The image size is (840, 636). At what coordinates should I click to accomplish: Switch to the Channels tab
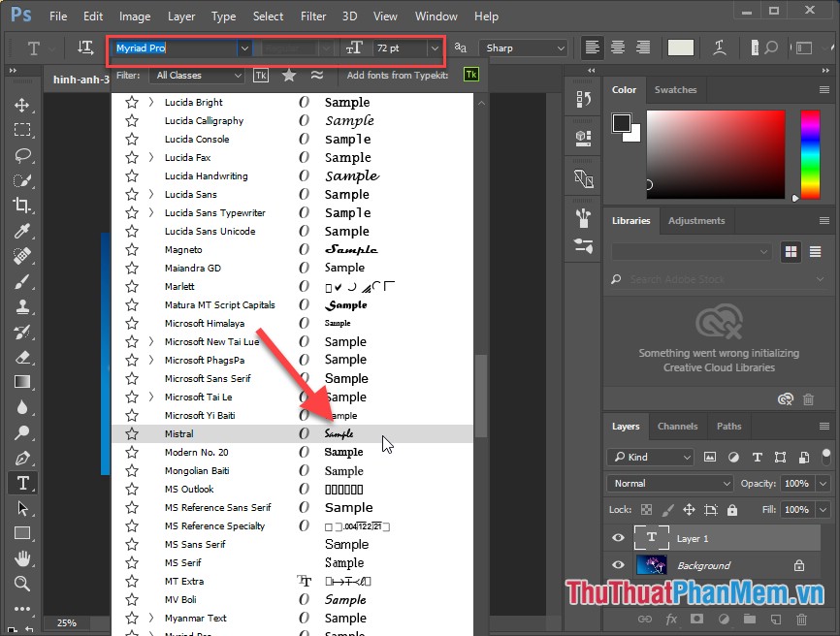tap(677, 426)
